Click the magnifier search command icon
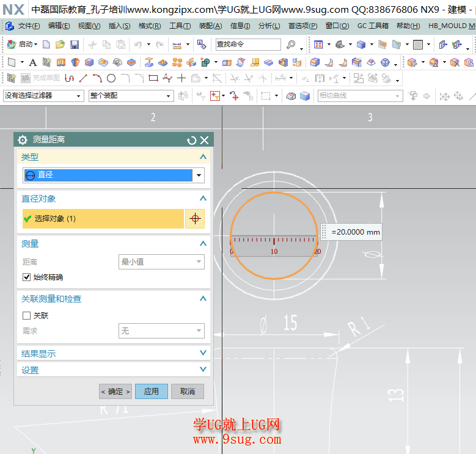The height and width of the screenshot is (454, 476). tap(291, 45)
